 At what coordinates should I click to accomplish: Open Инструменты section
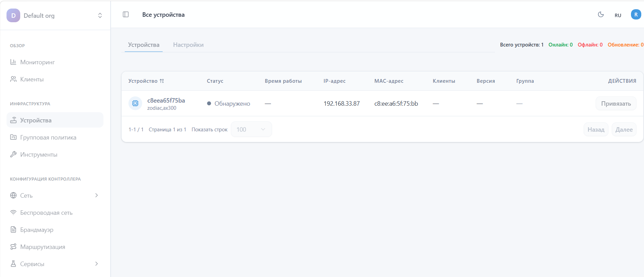[39, 155]
